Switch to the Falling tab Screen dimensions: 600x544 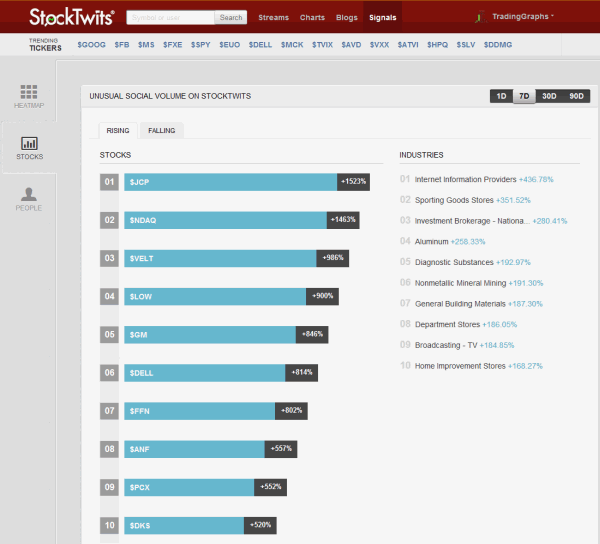pos(161,130)
